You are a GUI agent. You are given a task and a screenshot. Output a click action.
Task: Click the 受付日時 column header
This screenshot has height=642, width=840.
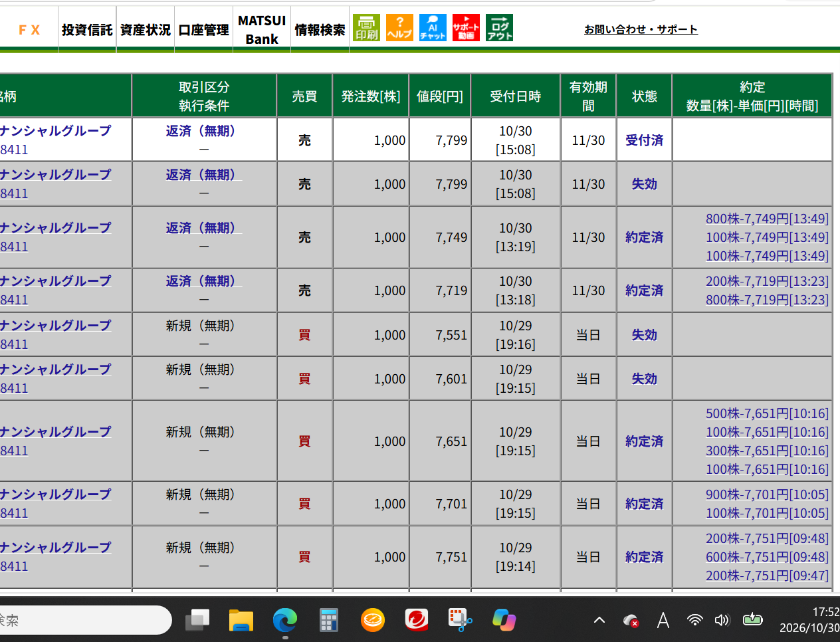(x=516, y=96)
